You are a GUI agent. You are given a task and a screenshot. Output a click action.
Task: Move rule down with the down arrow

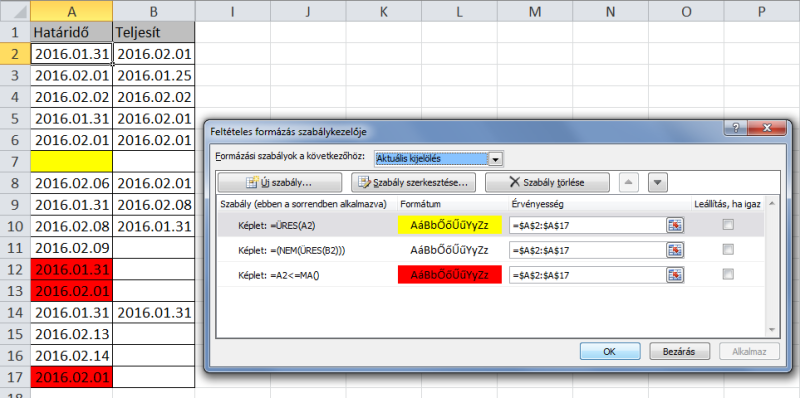(x=658, y=182)
